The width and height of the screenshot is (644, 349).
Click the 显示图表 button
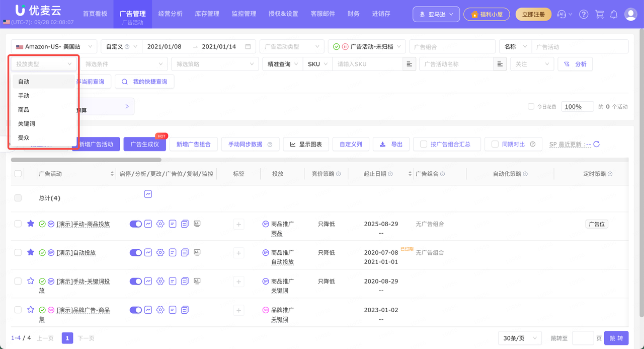click(x=306, y=144)
